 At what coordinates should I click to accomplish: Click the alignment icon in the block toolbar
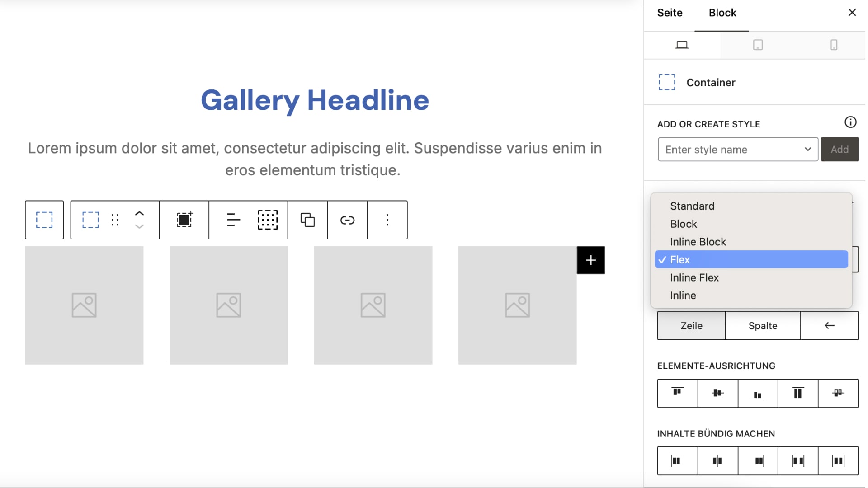point(234,220)
